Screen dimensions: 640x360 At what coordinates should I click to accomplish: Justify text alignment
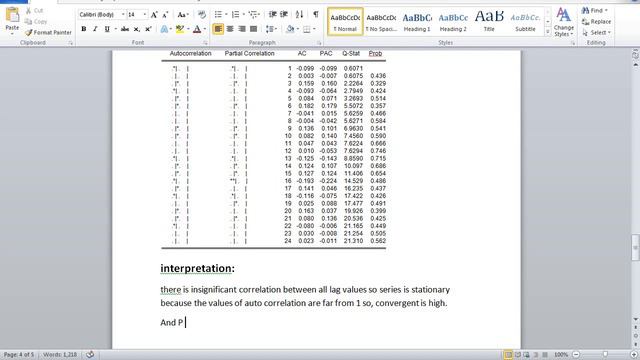253,29
